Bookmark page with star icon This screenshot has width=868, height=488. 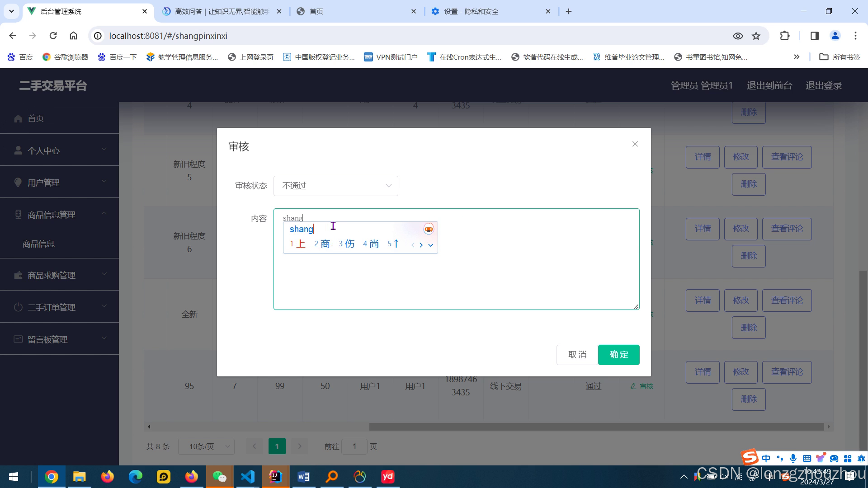756,36
